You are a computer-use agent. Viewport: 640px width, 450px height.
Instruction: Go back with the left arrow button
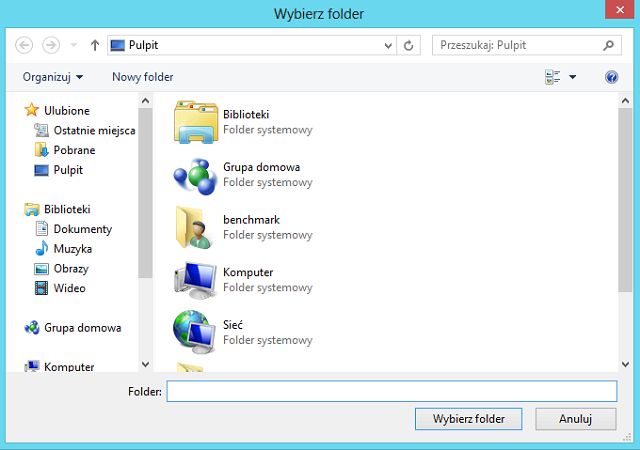click(x=24, y=45)
